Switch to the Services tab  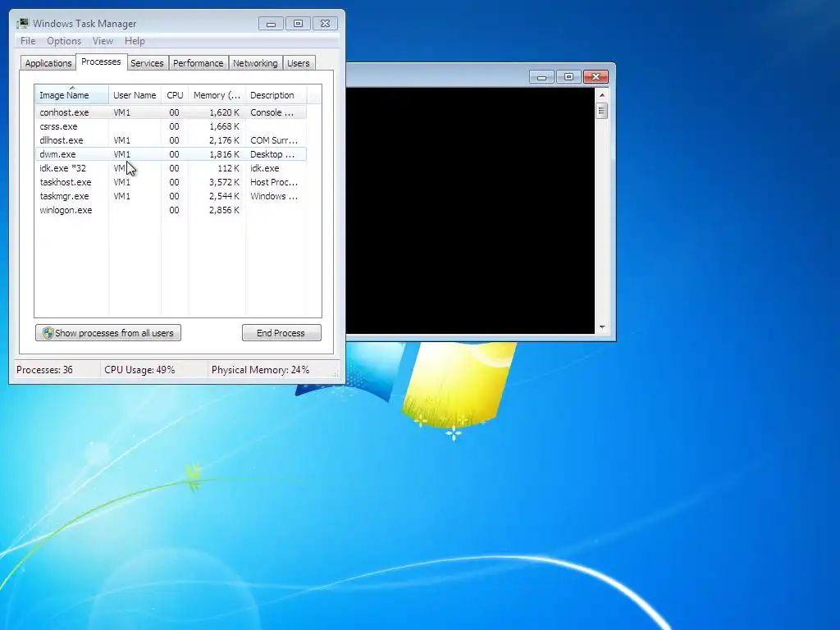point(147,63)
